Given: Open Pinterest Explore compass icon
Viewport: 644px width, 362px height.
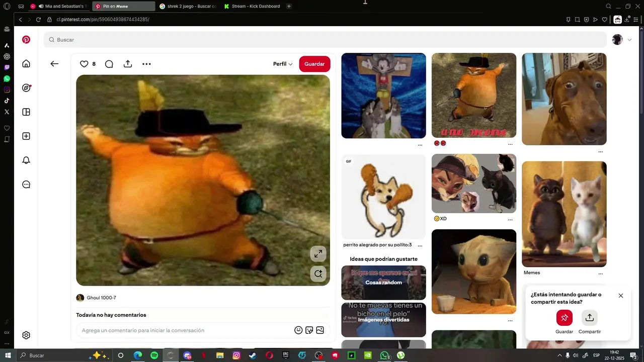Looking at the screenshot, I should (x=26, y=88).
